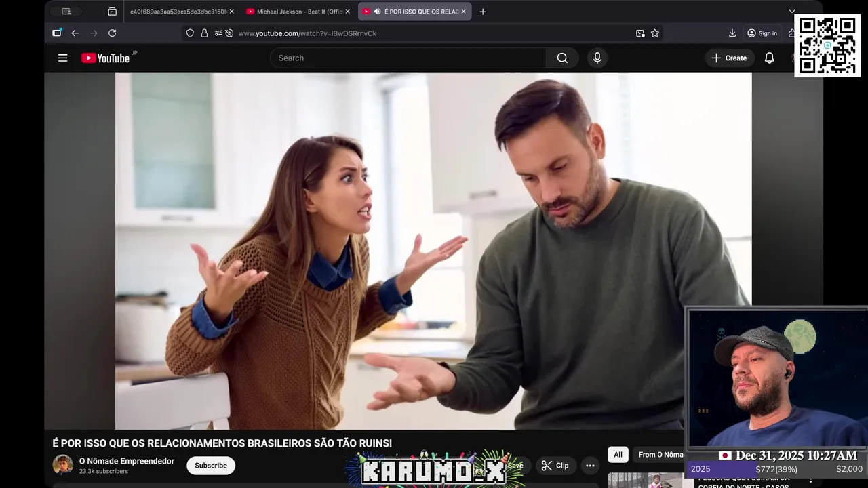Switch to the c40f689aa3aa53 tab
Viewport: 868px width, 488px height.
(x=178, y=12)
